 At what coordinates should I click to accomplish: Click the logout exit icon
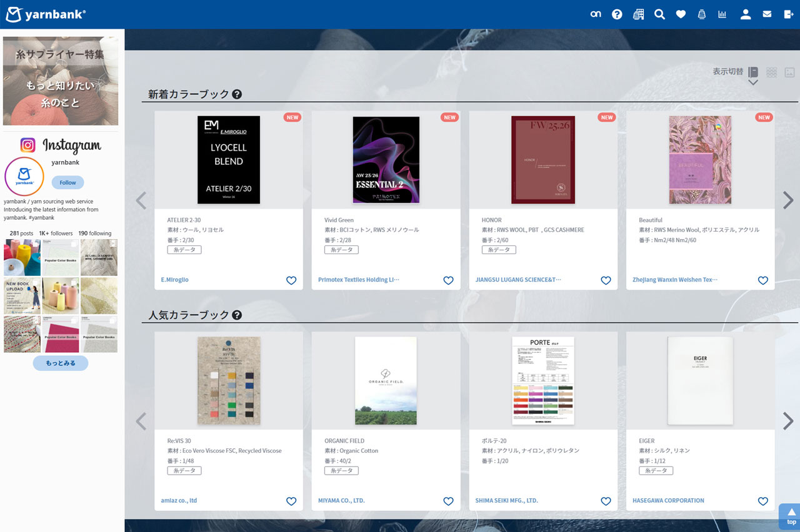click(788, 14)
